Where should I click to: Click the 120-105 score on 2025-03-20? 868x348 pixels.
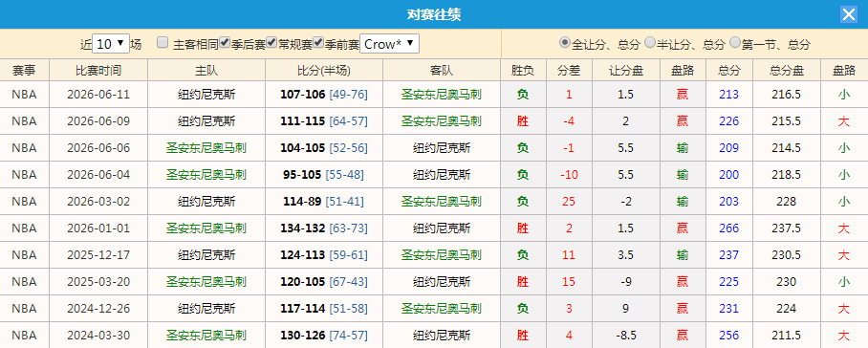(303, 282)
